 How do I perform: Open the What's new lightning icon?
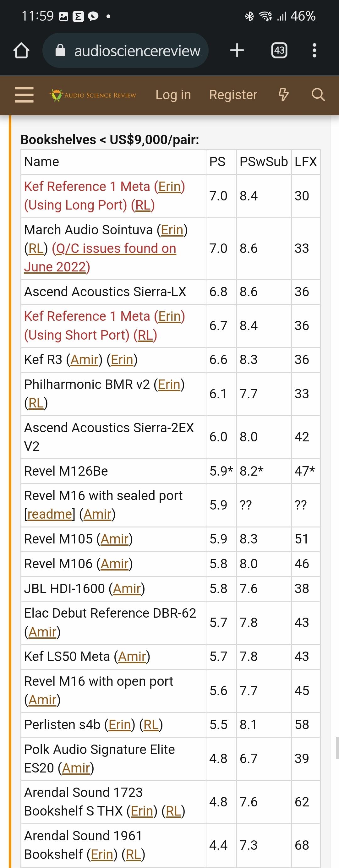(283, 95)
